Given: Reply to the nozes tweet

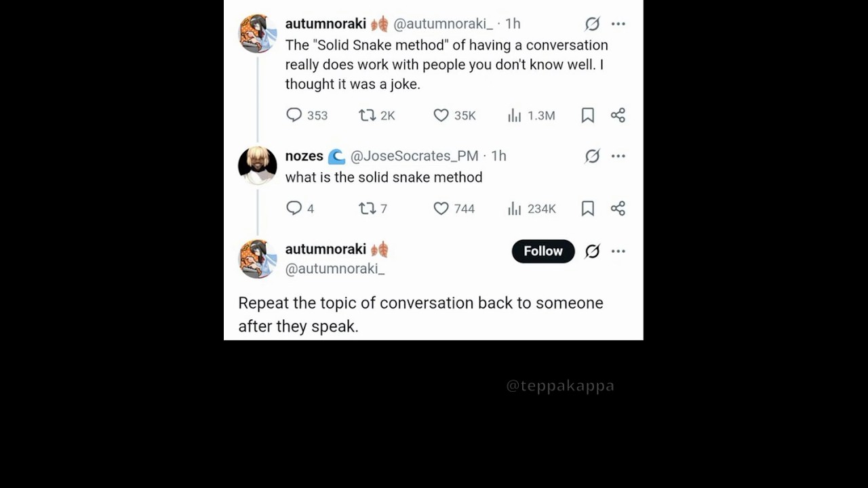Looking at the screenshot, I should [x=294, y=208].
